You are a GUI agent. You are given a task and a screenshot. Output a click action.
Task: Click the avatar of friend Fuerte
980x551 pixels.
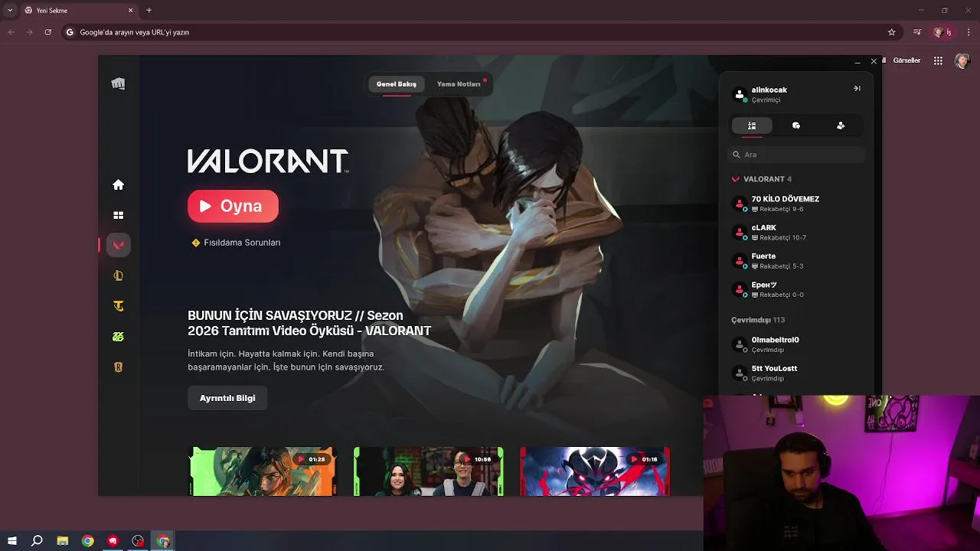click(x=740, y=261)
